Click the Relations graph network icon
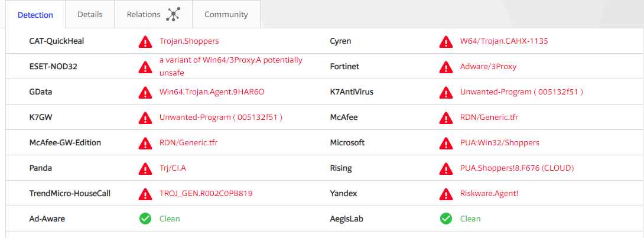Screen dimensions: 644x238 click(173, 15)
